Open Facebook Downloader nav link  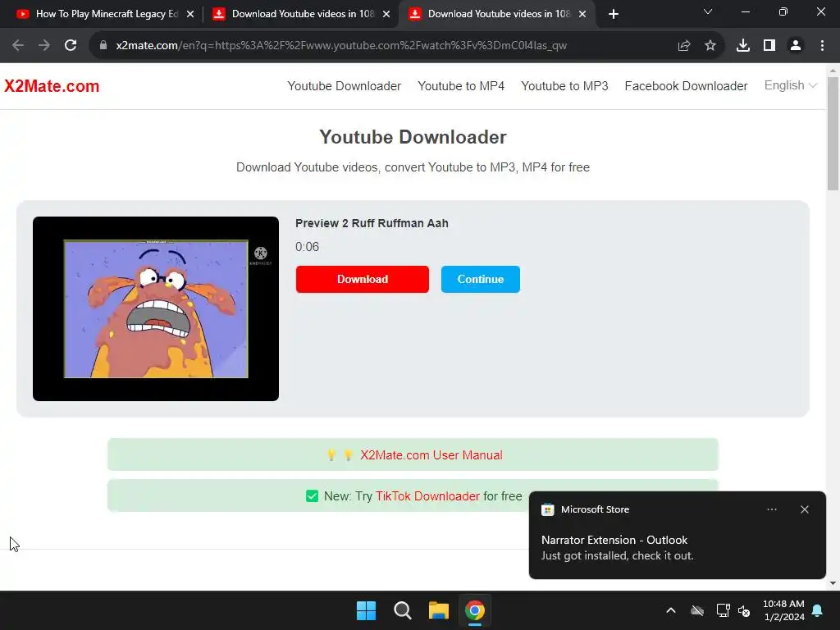(x=686, y=85)
